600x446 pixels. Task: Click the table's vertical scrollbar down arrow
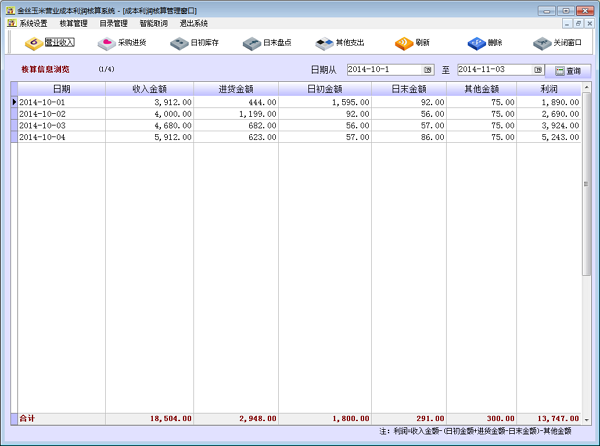[586, 420]
